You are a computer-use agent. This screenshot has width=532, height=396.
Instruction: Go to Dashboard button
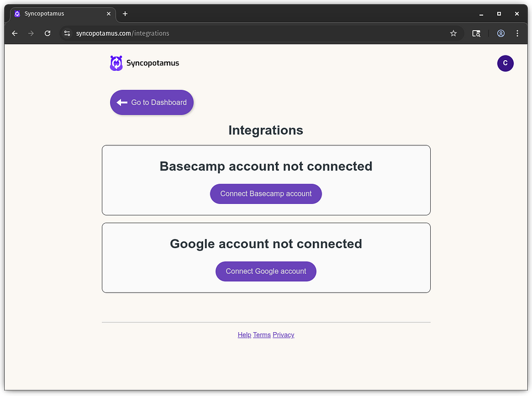click(152, 102)
